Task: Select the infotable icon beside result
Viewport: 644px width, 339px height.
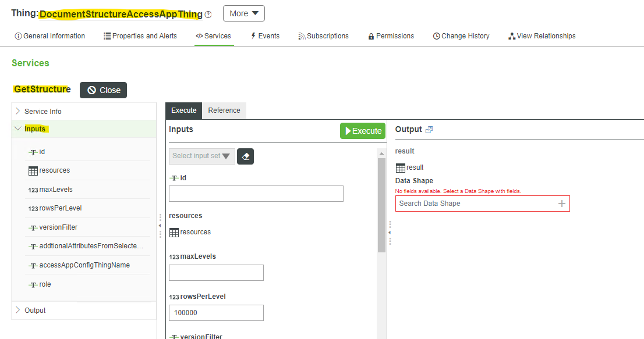Action: click(x=400, y=167)
